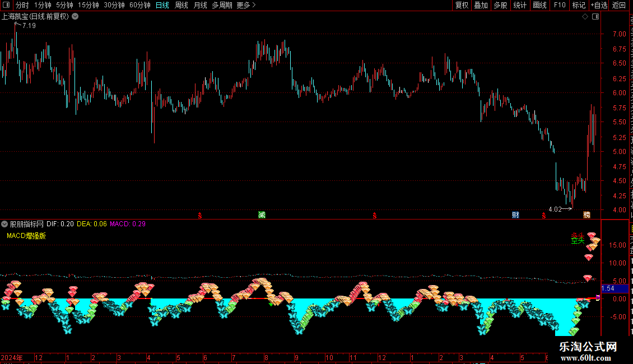Select the 30分钟 period
Image resolution: width=633 pixels, height=364 pixels.
[114, 5]
